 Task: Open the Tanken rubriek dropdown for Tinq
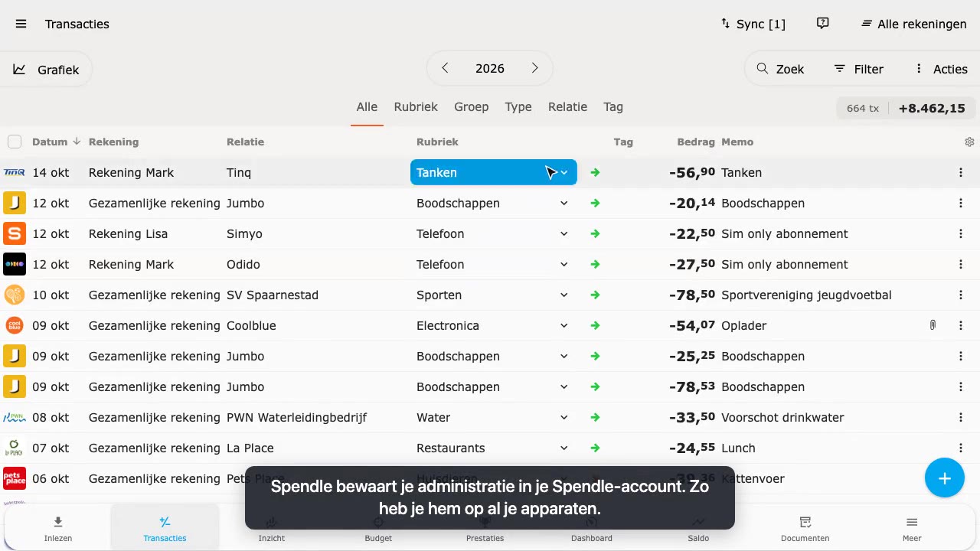[x=494, y=172]
